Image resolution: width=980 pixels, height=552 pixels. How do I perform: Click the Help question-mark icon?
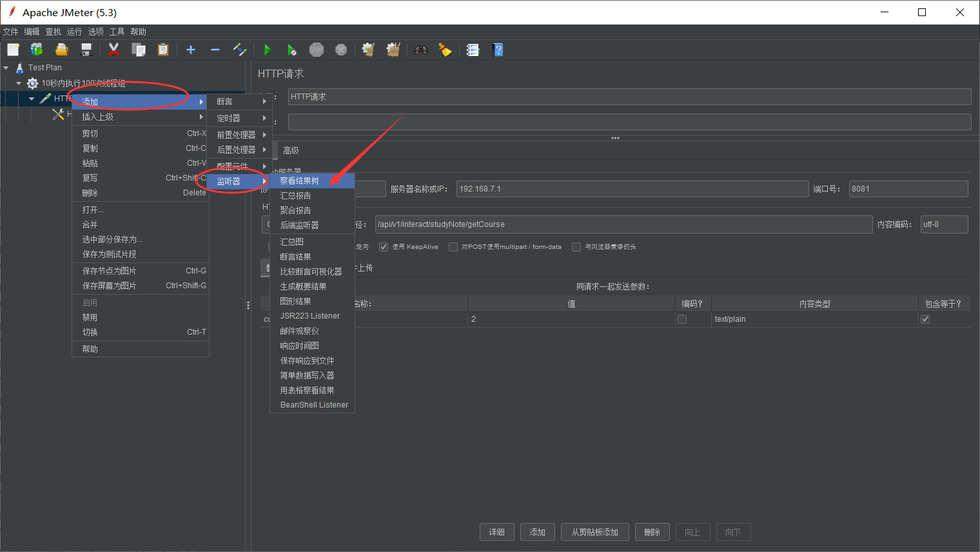[498, 50]
